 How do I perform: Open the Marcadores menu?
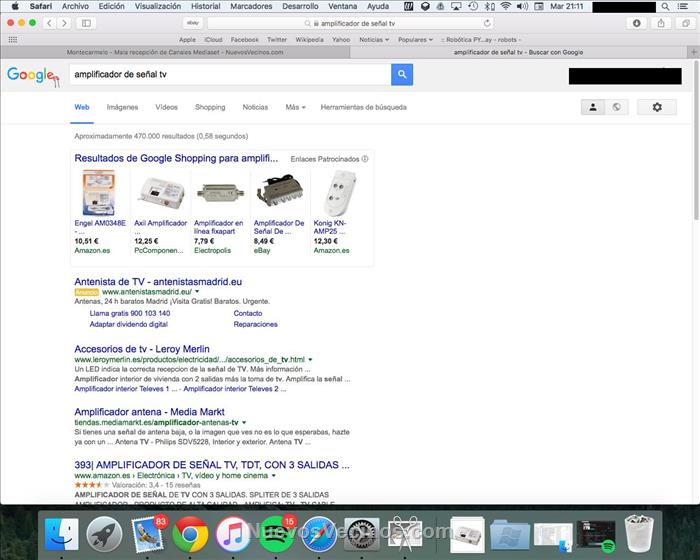(x=250, y=6)
